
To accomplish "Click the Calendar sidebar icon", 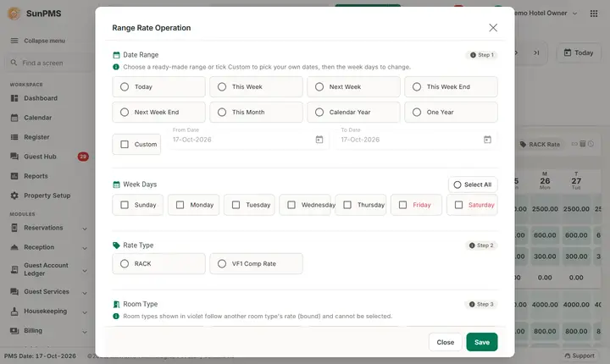I will 14,118.
